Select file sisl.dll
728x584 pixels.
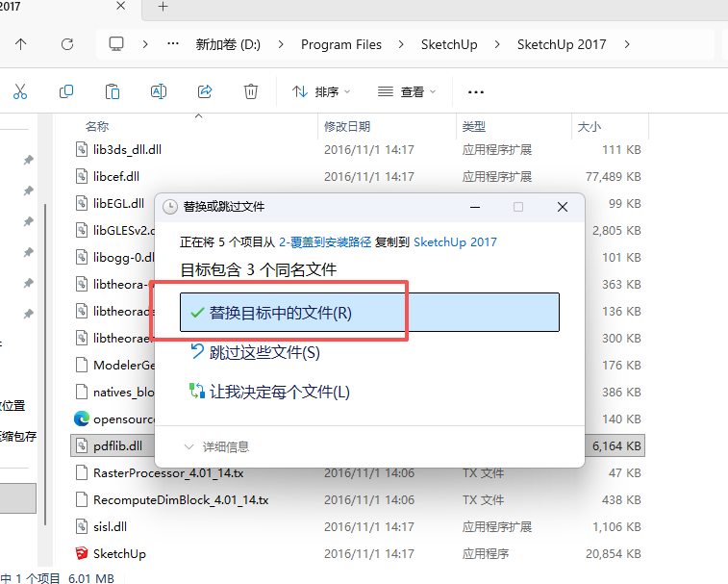coord(110,527)
